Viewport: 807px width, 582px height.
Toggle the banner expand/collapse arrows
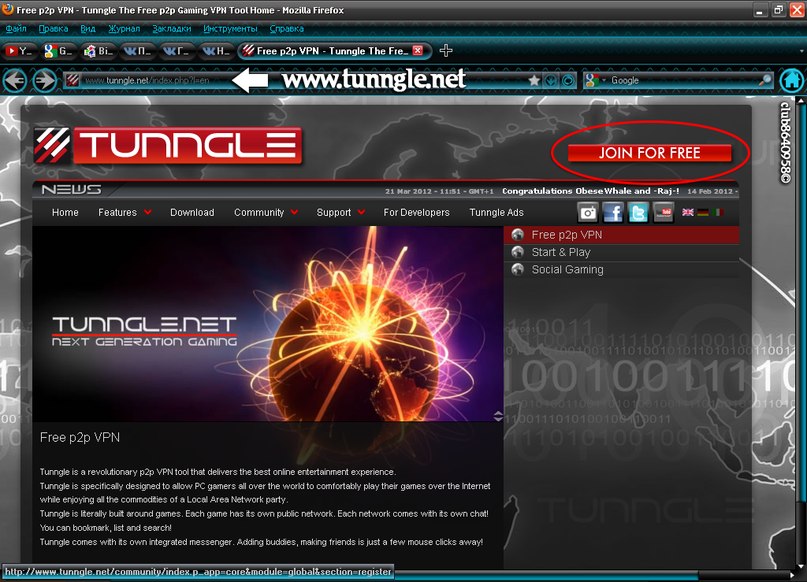(x=498, y=416)
